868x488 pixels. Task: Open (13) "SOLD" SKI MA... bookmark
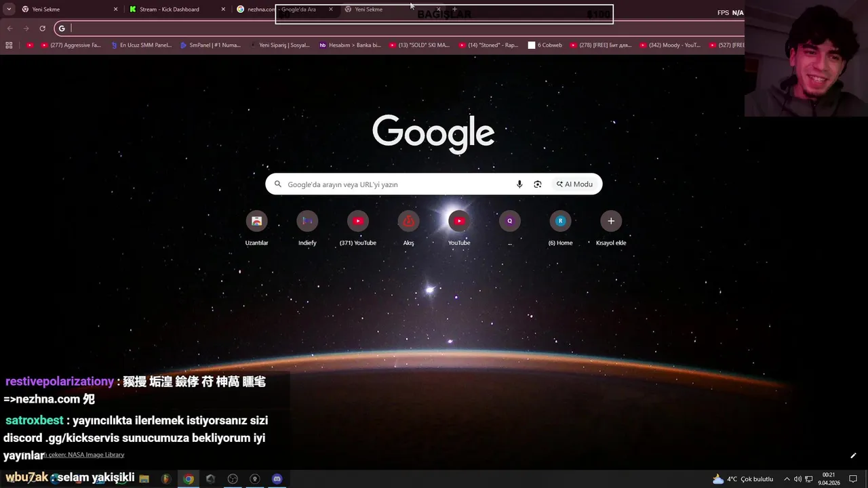coord(419,45)
